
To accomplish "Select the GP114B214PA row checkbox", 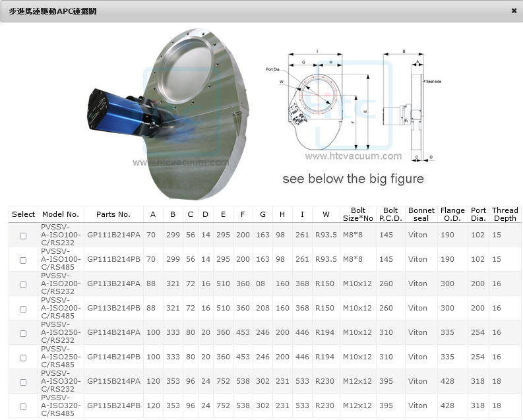I will [23, 334].
